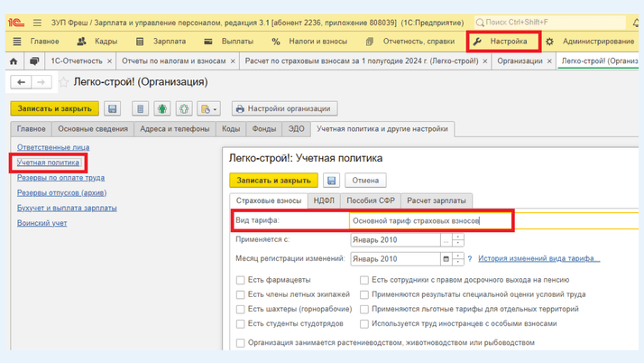This screenshot has height=363, width=644.
Task: Click the Настройка wrench icon
Action: tap(477, 42)
